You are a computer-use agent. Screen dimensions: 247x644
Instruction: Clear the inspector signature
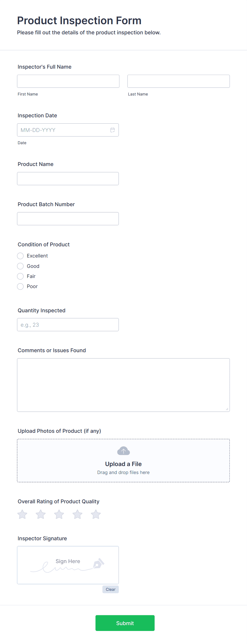(110, 589)
